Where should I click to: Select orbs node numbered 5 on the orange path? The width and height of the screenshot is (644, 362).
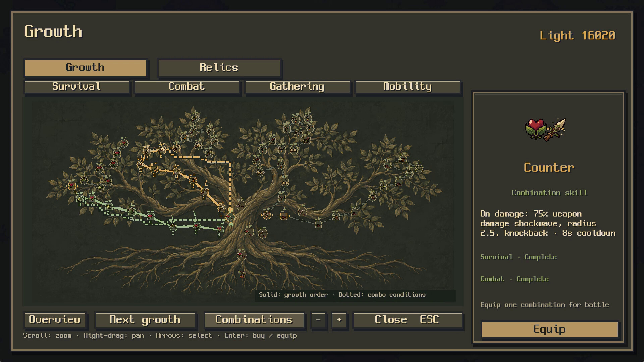click(x=155, y=169)
